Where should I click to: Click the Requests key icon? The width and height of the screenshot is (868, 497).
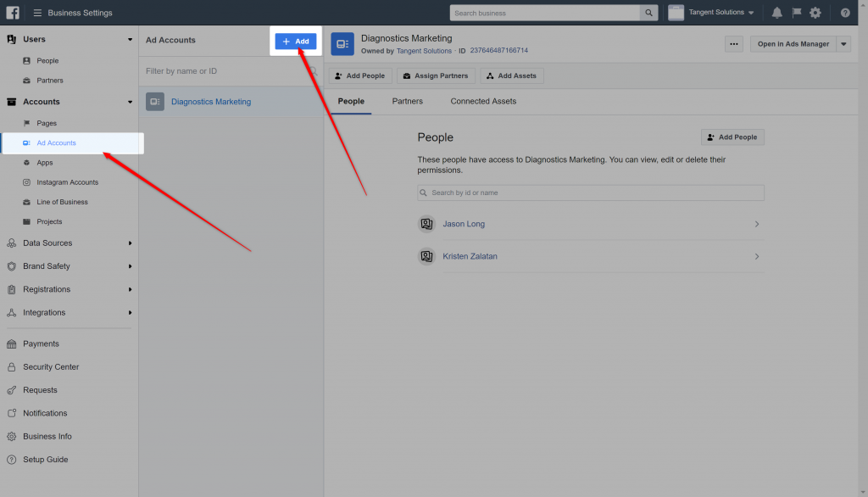[x=12, y=390]
